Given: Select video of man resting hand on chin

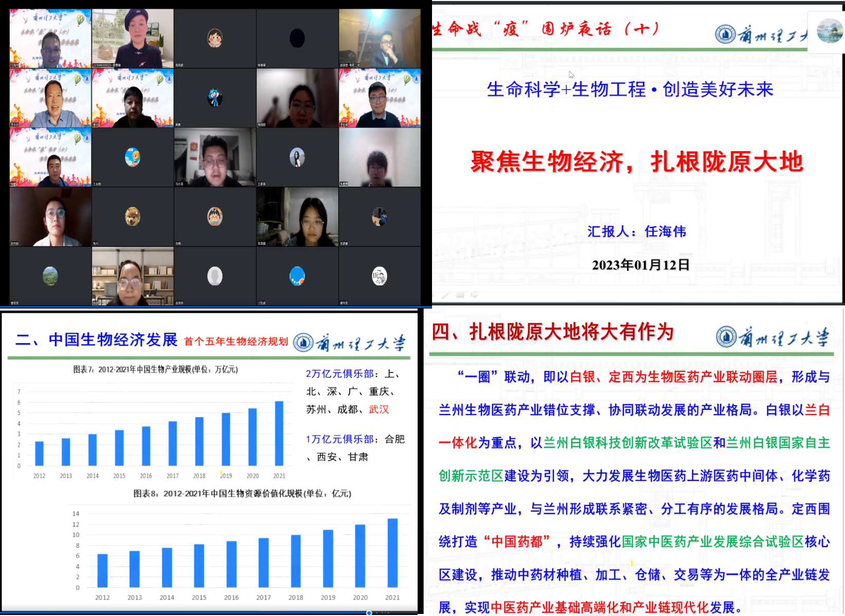Looking at the screenshot, I should 380,38.
